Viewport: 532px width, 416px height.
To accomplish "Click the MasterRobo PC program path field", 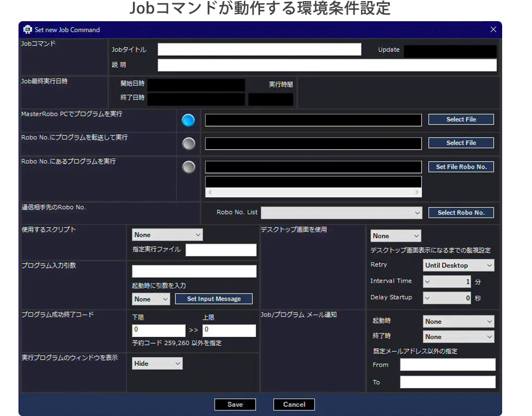I will [313, 120].
